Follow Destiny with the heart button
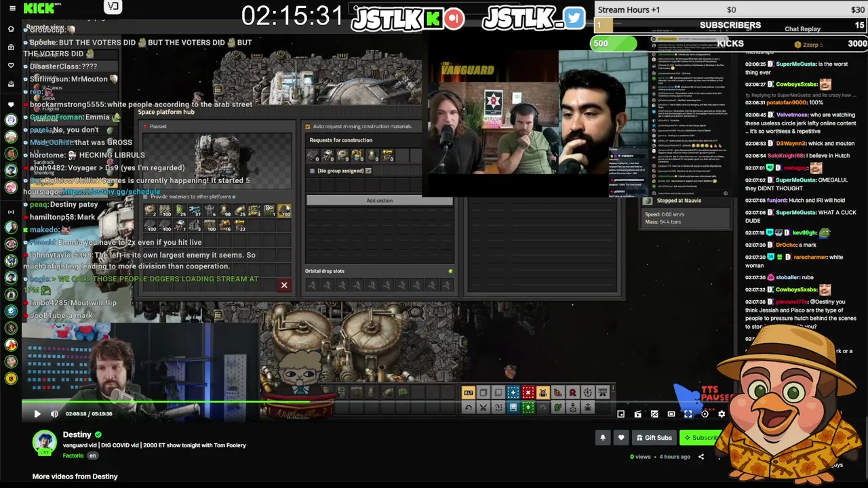 (620, 438)
